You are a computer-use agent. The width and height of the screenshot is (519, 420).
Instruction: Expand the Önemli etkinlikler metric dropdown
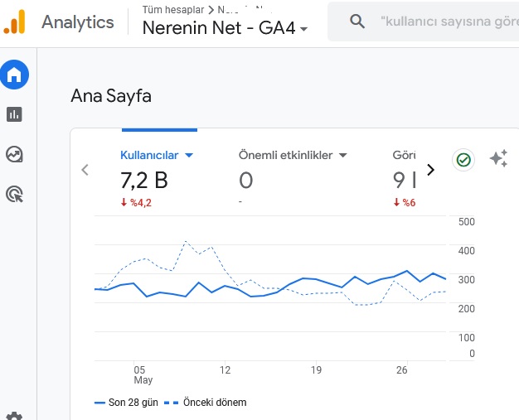(x=343, y=155)
